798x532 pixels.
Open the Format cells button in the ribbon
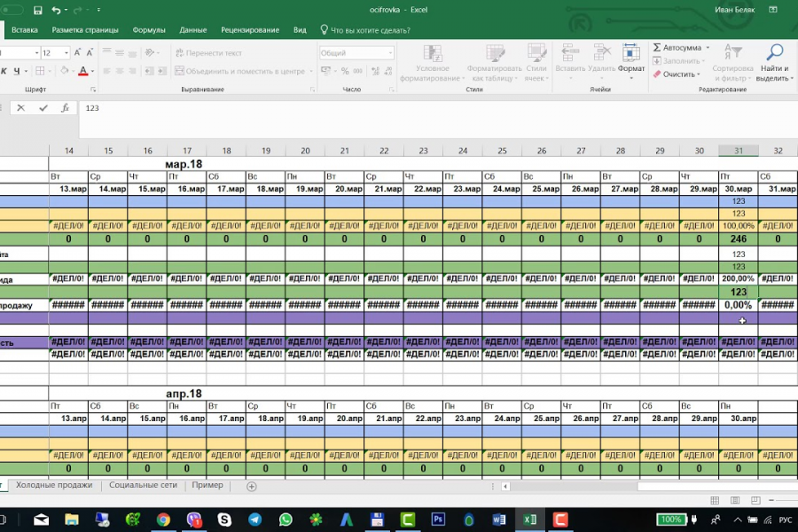pyautogui.click(x=631, y=63)
